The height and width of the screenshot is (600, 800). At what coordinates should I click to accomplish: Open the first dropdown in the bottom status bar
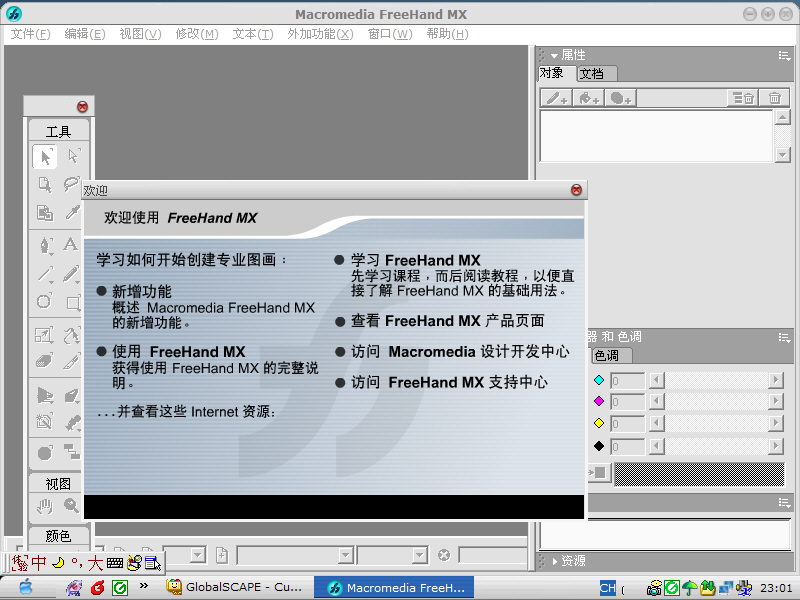(197, 555)
